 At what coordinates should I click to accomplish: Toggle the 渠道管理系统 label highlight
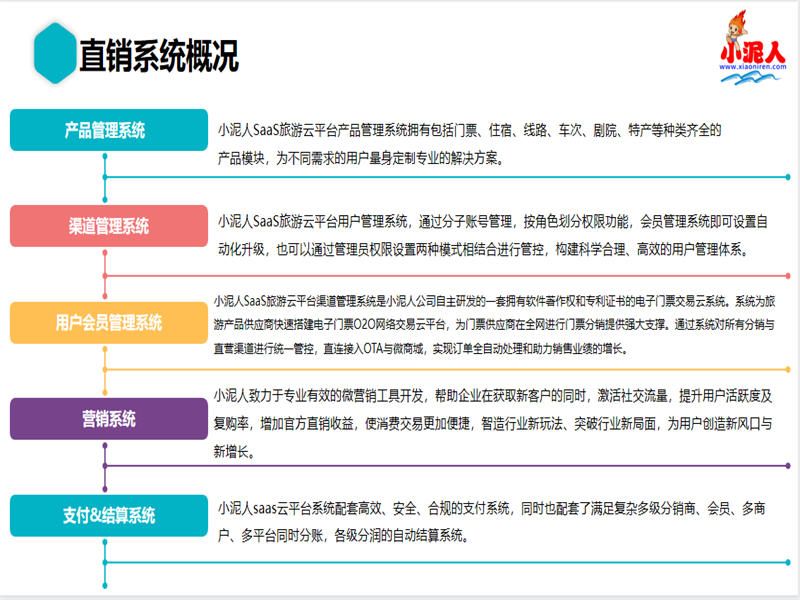pos(103,226)
